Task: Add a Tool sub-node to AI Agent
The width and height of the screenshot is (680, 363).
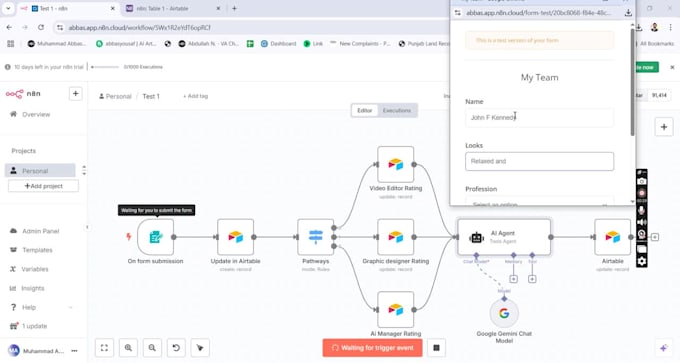Action: coord(532,279)
